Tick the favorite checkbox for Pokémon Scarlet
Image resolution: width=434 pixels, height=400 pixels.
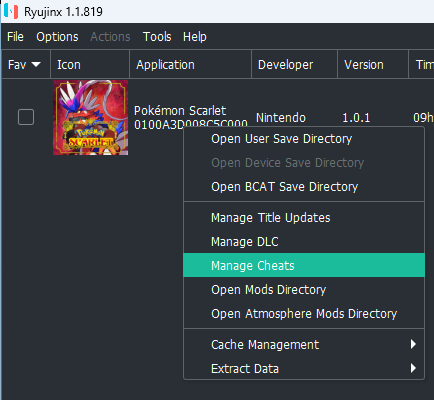tap(26, 117)
